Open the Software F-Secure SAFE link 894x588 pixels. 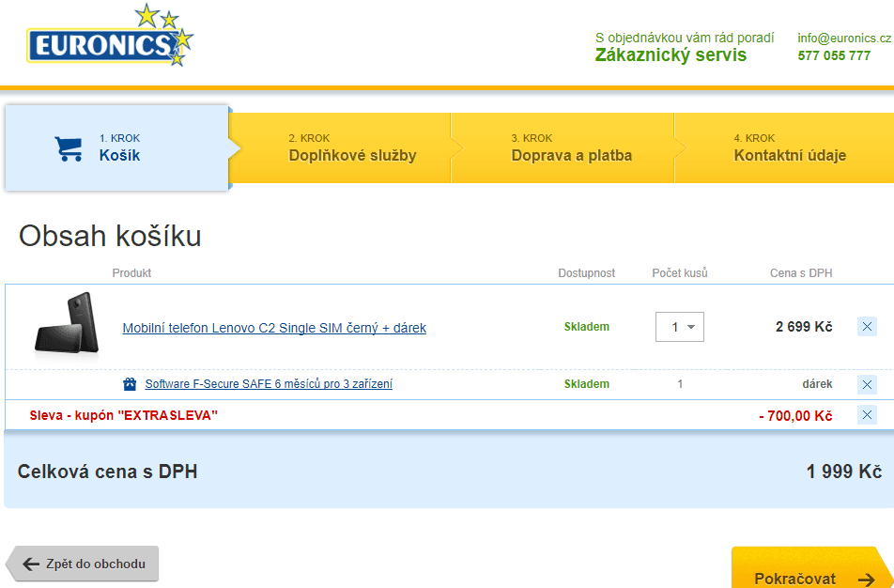pos(269,384)
